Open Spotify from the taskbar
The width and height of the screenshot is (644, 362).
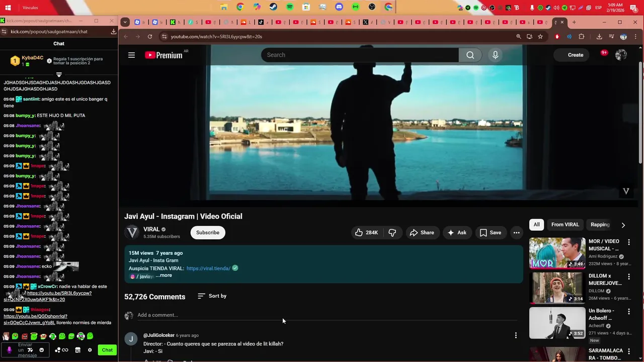[290, 7]
